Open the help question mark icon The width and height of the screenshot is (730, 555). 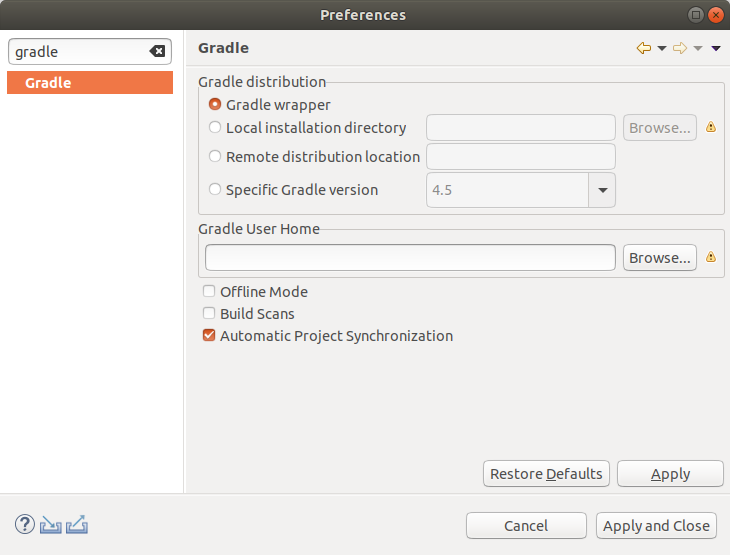tap(25, 524)
